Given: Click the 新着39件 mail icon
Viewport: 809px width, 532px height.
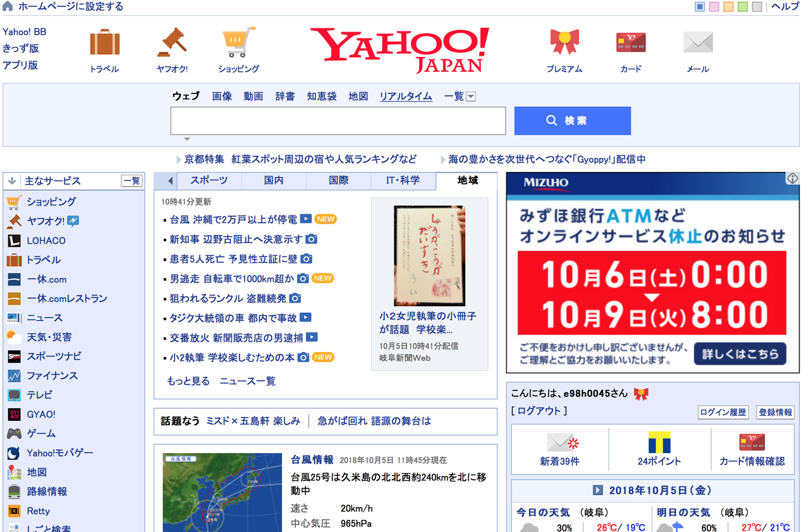Looking at the screenshot, I should point(563,441).
